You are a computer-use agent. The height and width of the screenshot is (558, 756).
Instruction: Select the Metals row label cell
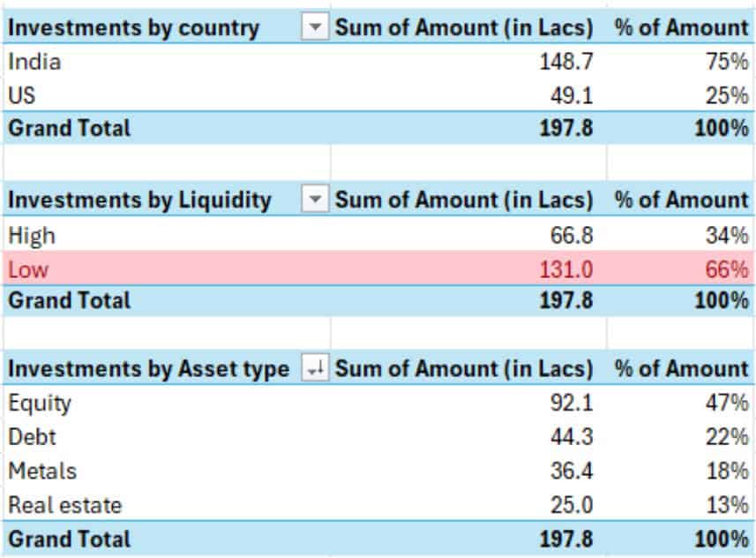point(42,471)
